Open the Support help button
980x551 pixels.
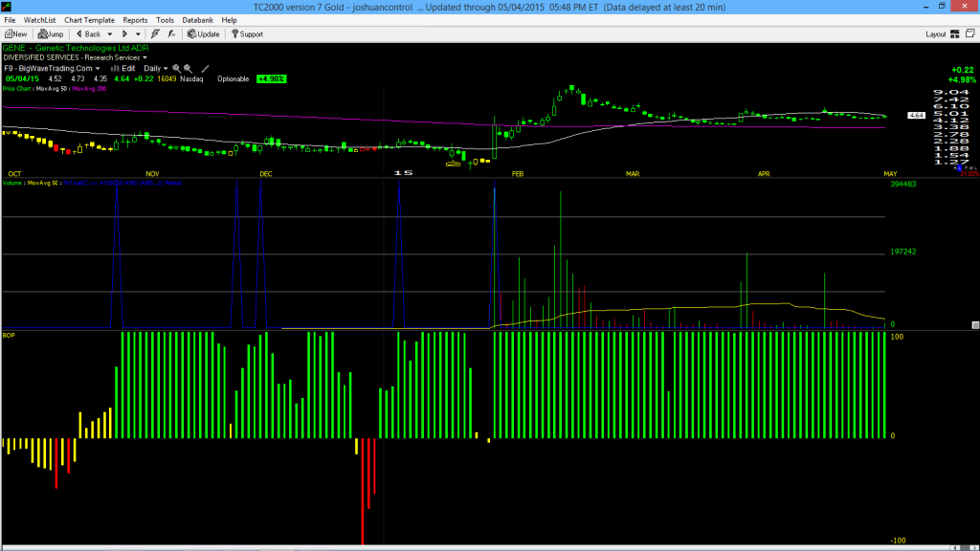248,33
